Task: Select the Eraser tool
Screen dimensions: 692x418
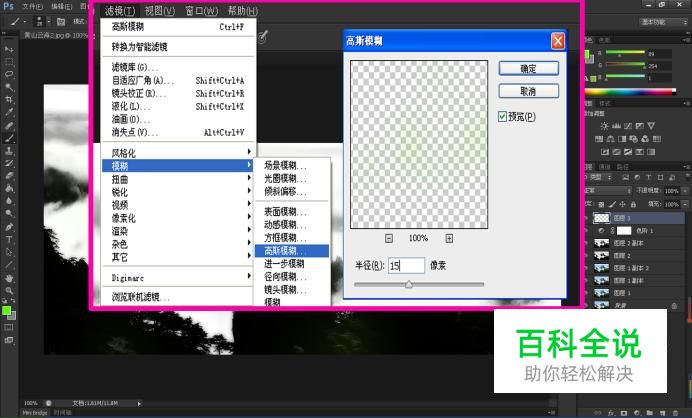Action: pyautogui.click(x=9, y=176)
